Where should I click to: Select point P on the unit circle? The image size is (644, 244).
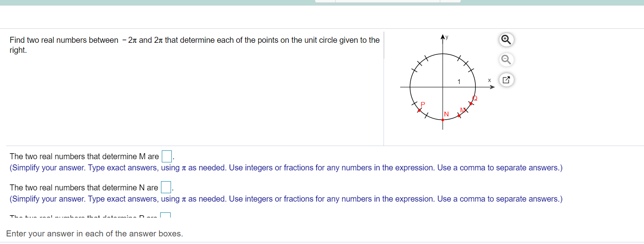419,110
